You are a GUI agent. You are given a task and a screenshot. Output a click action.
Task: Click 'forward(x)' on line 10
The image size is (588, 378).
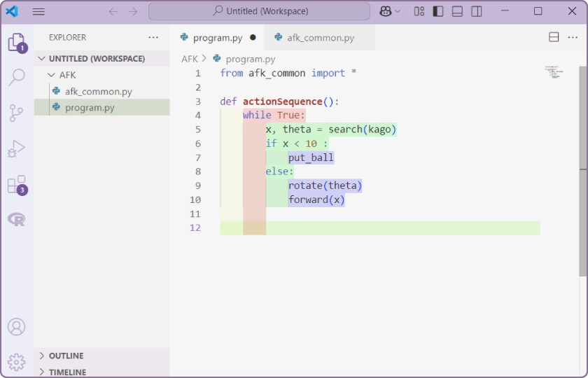point(316,199)
